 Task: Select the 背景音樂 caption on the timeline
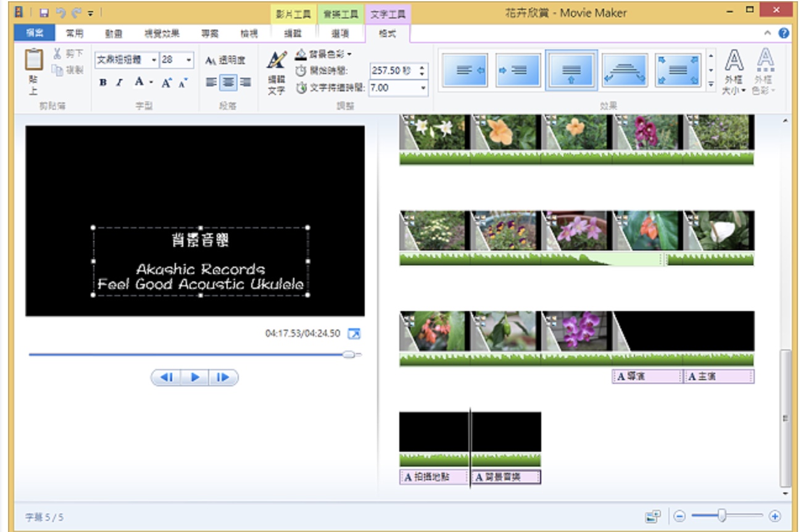pyautogui.click(x=505, y=477)
